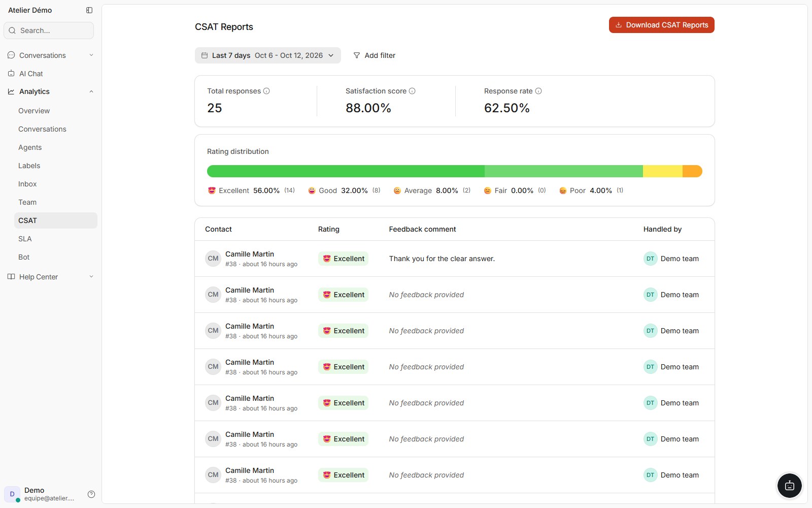
Task: Click the Average emoji in rating distribution
Action: pyautogui.click(x=397, y=190)
